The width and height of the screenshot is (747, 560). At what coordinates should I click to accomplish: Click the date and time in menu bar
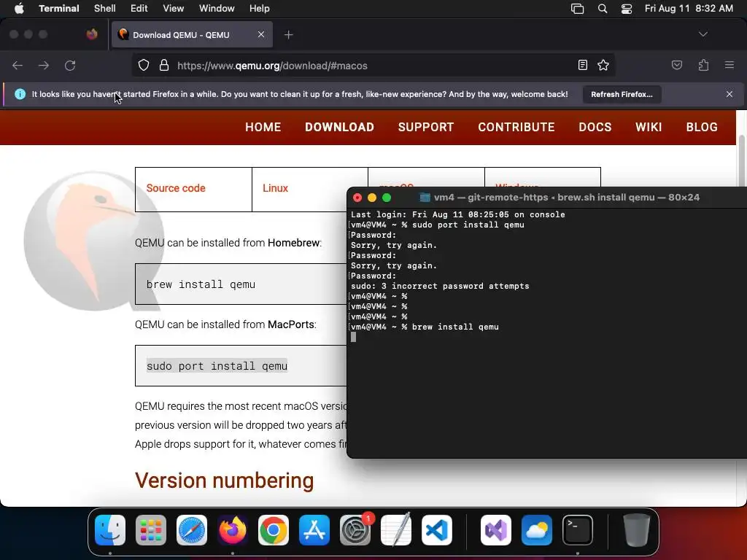pos(689,8)
